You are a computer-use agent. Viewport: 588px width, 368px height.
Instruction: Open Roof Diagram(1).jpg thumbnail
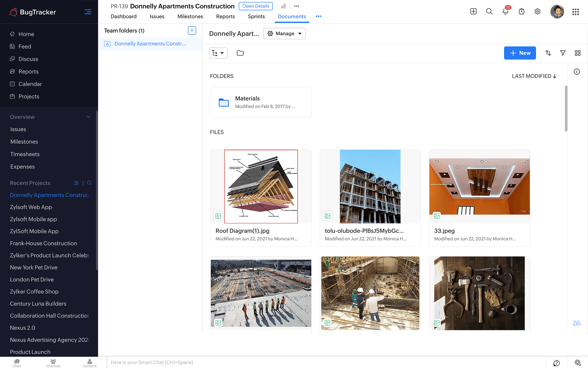tap(261, 186)
